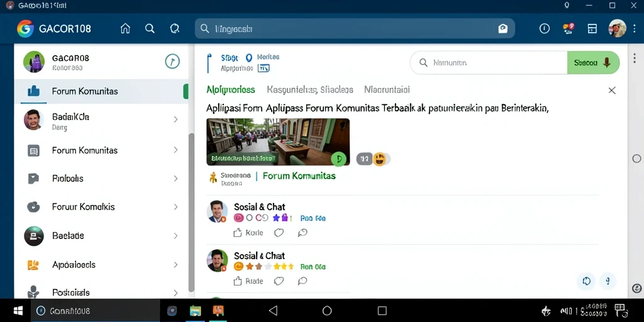Click the smiley emoji reaction beside the thumbnail
This screenshot has height=322, width=644.
tap(380, 159)
